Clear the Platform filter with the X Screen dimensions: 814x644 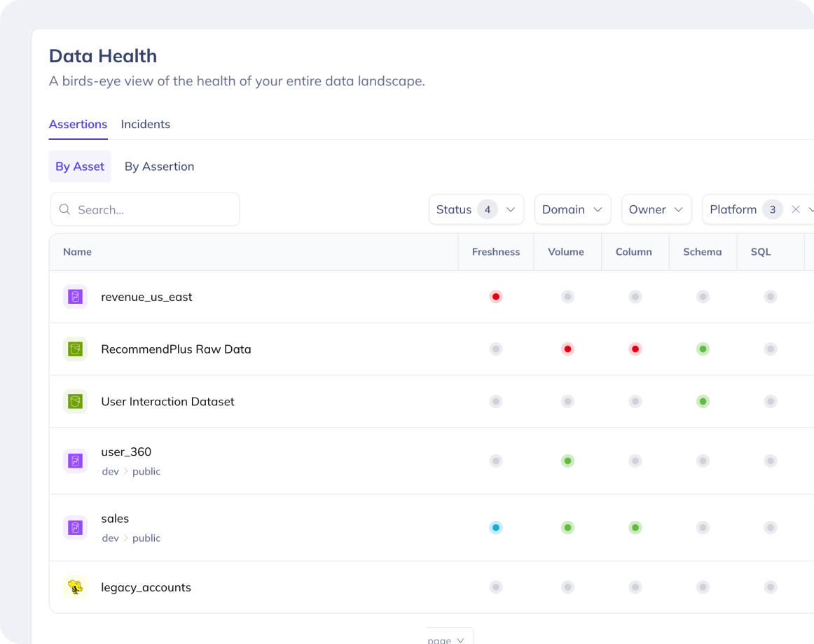pyautogui.click(x=795, y=210)
